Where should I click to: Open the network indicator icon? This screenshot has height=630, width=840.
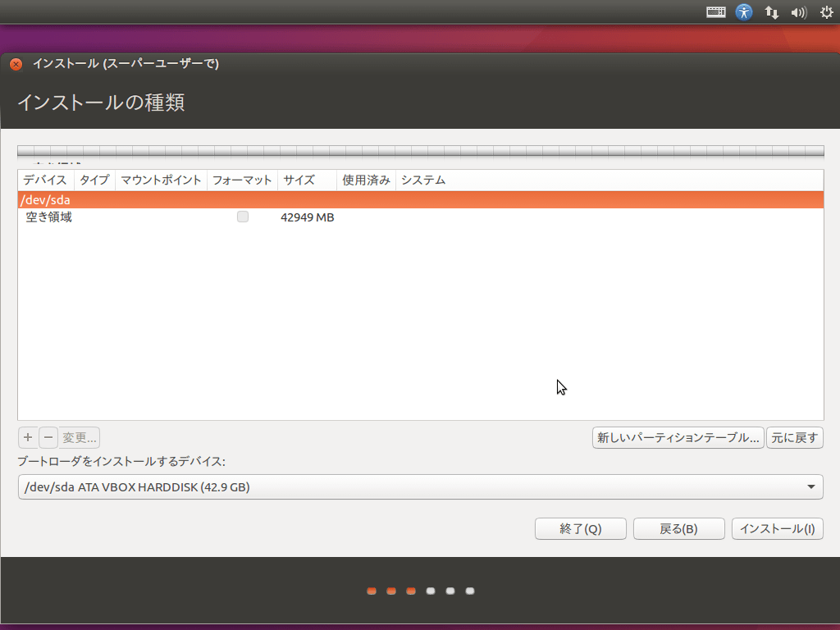[771, 11]
